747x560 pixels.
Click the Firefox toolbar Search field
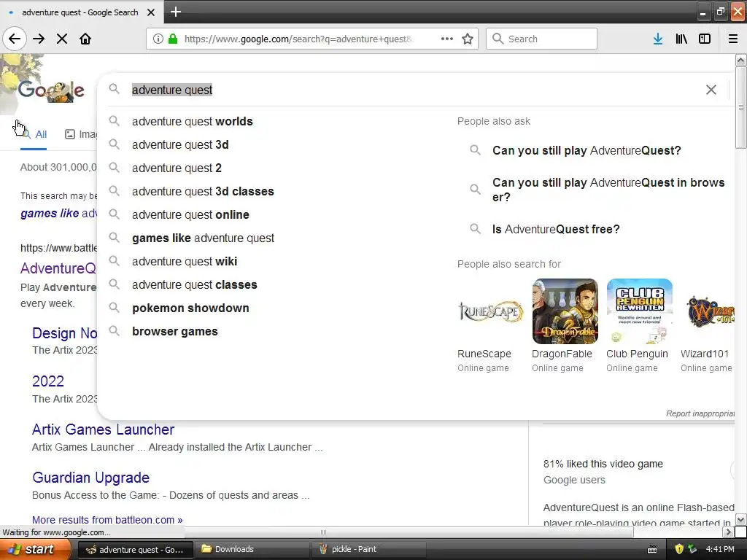pyautogui.click(x=541, y=39)
